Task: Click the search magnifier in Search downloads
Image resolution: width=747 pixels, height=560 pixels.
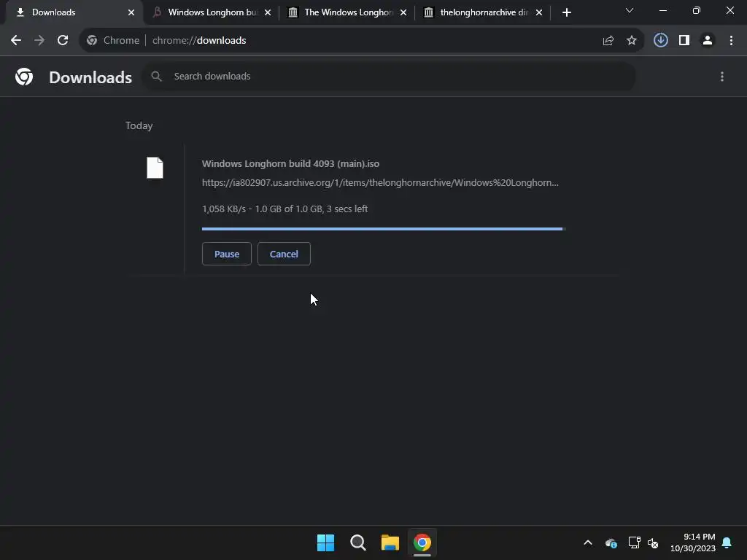Action: click(156, 76)
